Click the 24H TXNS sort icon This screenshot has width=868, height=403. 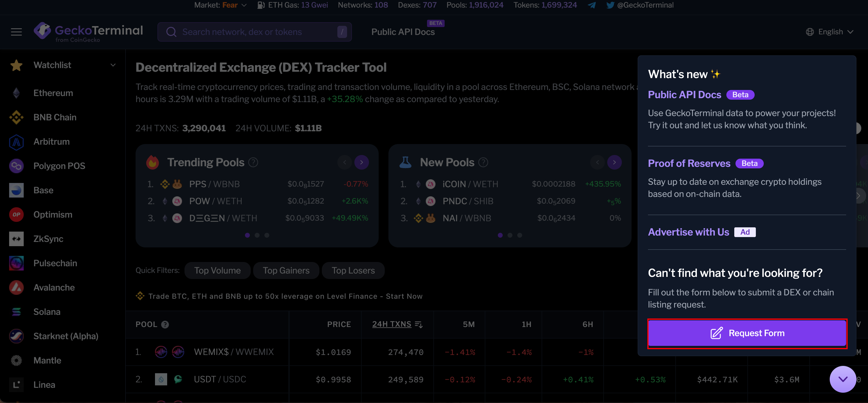click(418, 325)
